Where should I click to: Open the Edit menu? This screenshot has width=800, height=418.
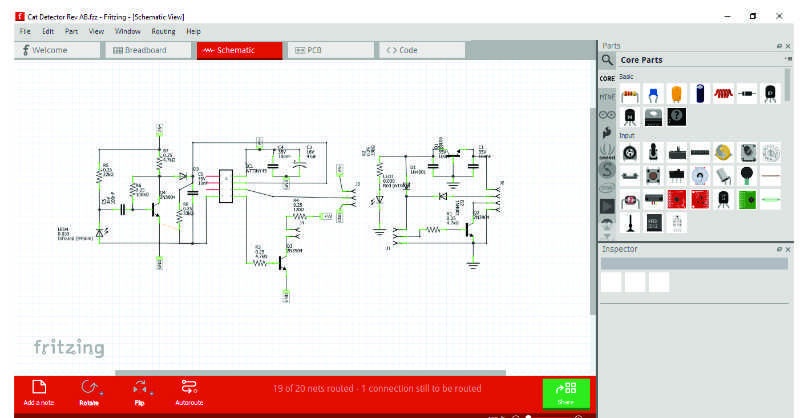click(x=48, y=31)
